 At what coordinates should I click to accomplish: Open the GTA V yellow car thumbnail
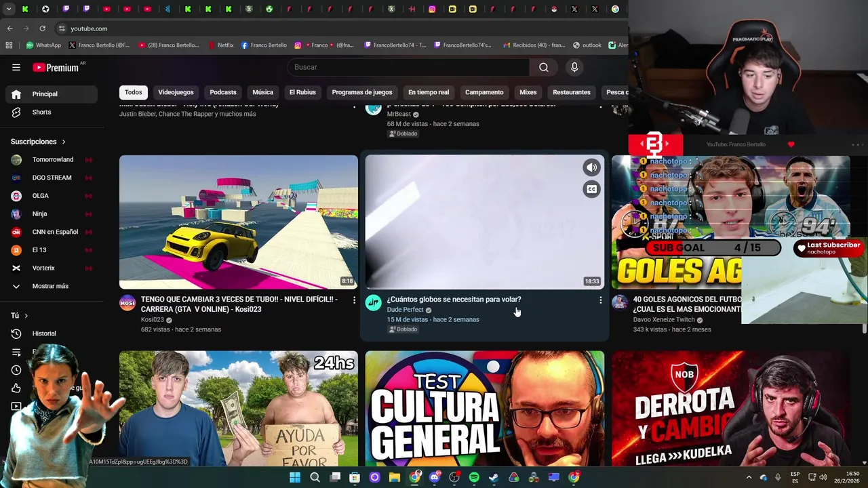point(239,222)
